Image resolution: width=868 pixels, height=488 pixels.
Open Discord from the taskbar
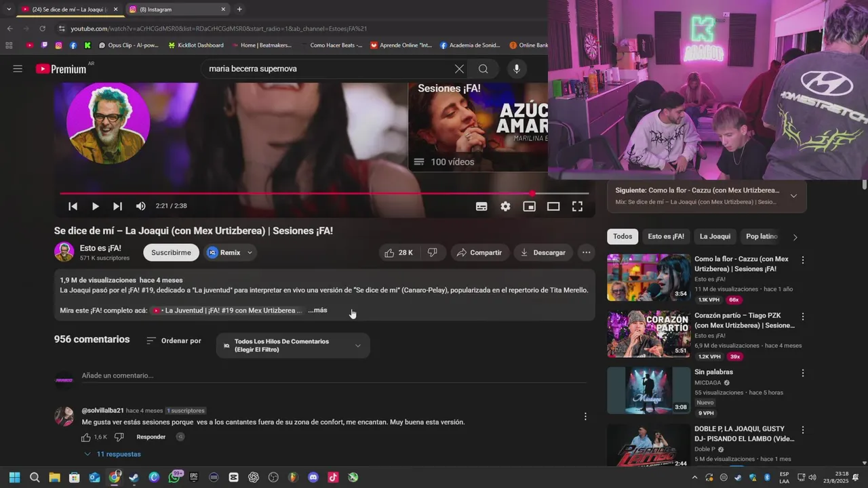point(313,477)
